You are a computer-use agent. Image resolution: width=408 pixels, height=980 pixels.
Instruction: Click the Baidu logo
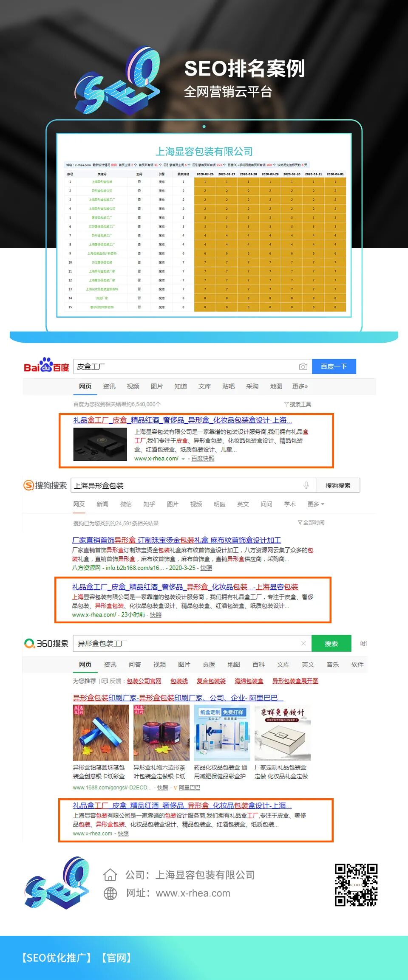click(x=46, y=366)
